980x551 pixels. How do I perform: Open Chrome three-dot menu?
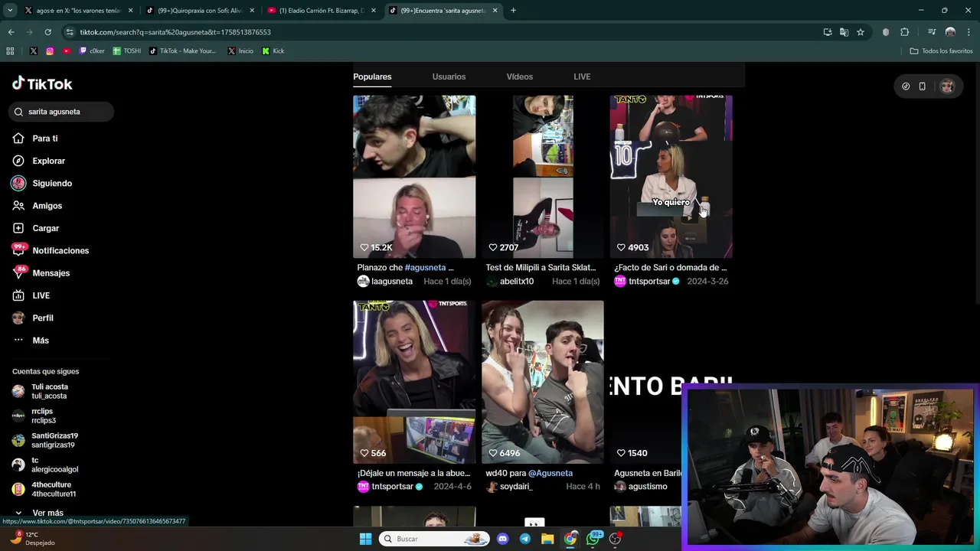[x=969, y=32]
